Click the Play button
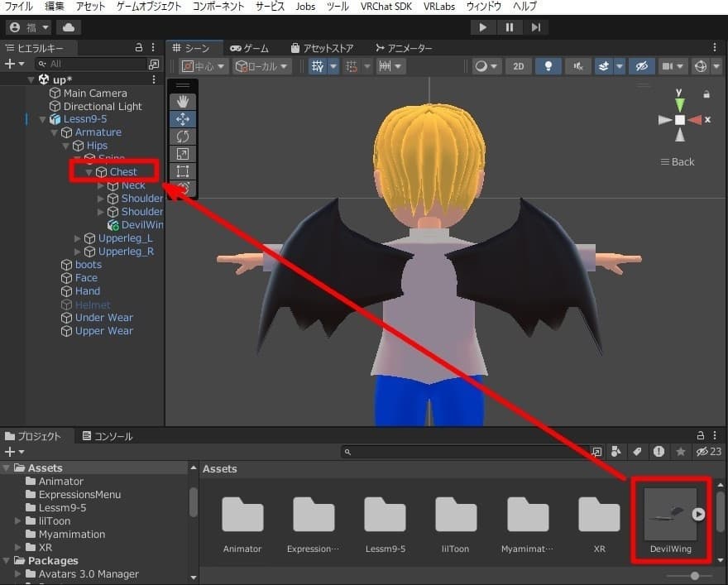 click(482, 27)
